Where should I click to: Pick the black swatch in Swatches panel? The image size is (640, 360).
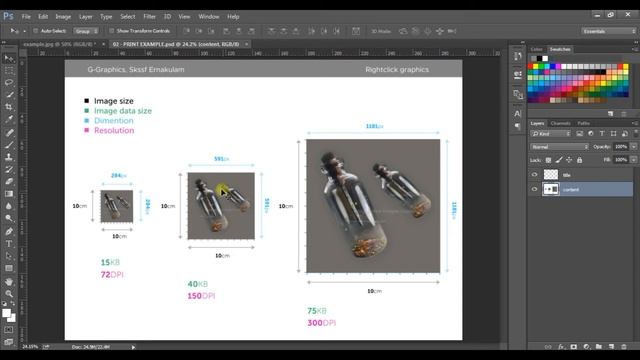point(539,59)
